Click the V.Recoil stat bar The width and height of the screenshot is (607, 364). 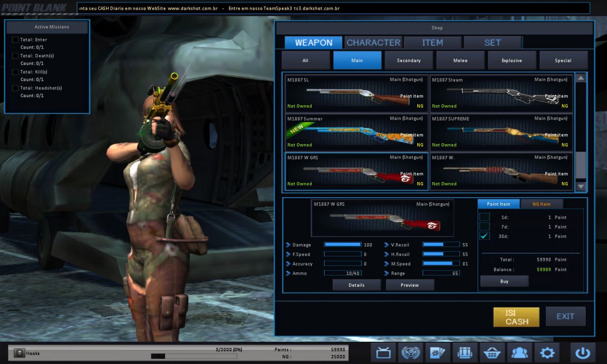[441, 245]
